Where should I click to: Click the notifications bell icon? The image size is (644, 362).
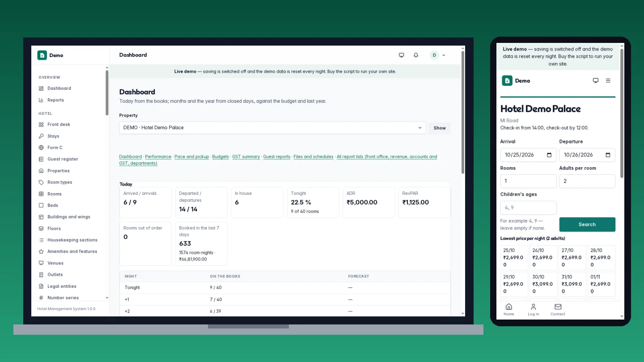point(416,55)
